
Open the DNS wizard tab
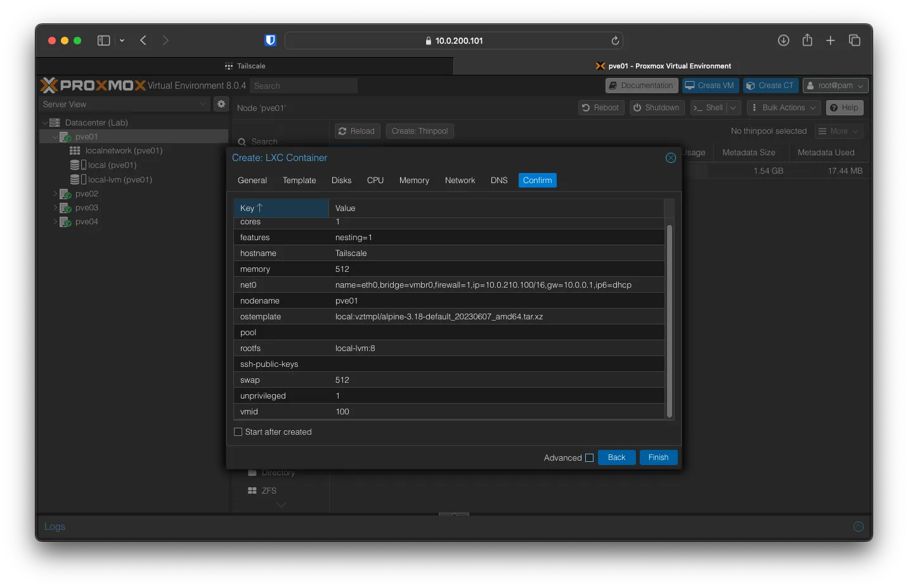(499, 181)
